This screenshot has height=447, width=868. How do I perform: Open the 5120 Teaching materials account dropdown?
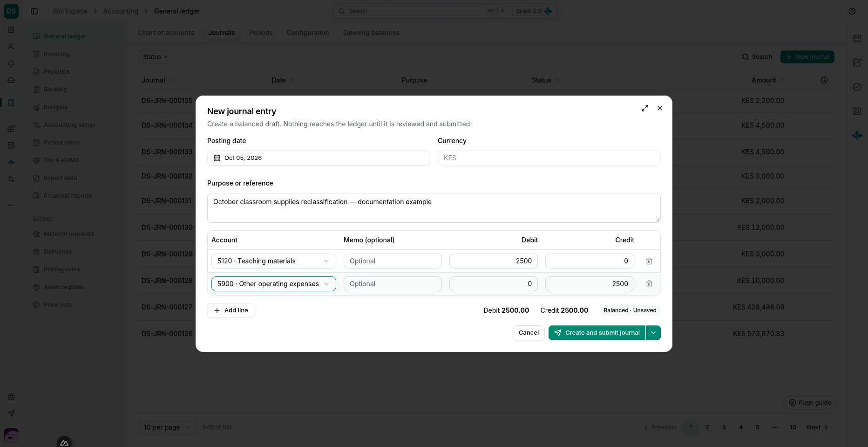[x=274, y=261]
